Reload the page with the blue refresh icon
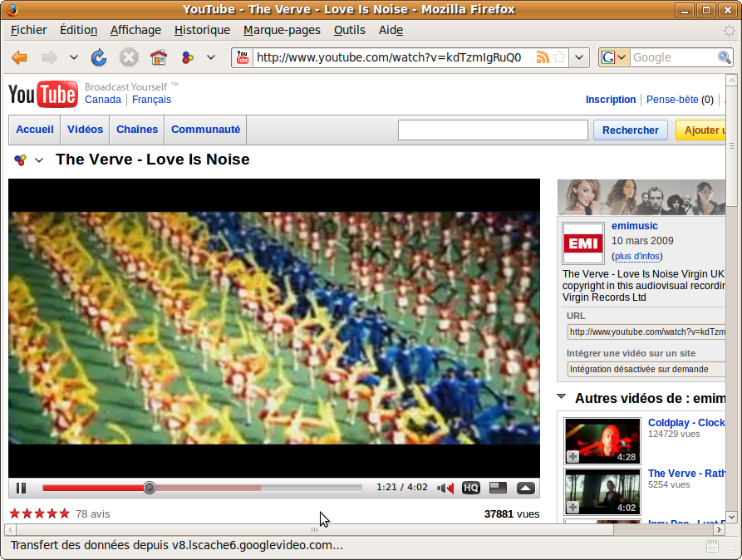 pos(99,58)
